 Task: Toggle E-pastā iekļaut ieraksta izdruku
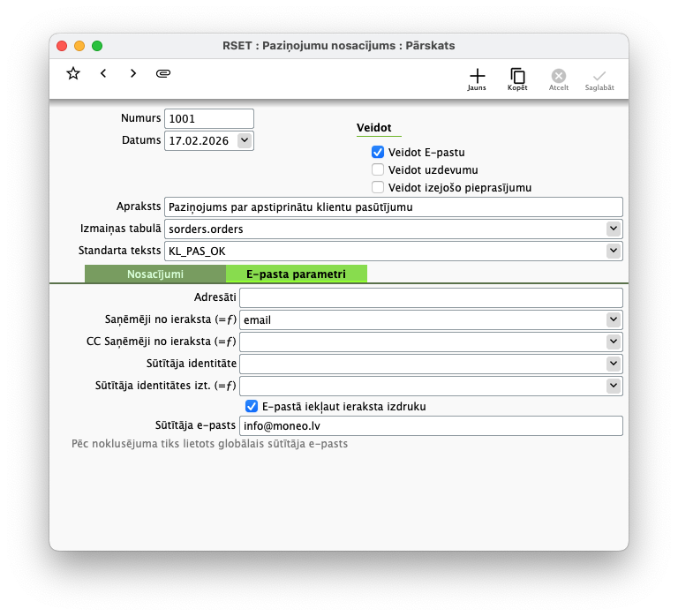pos(252,406)
